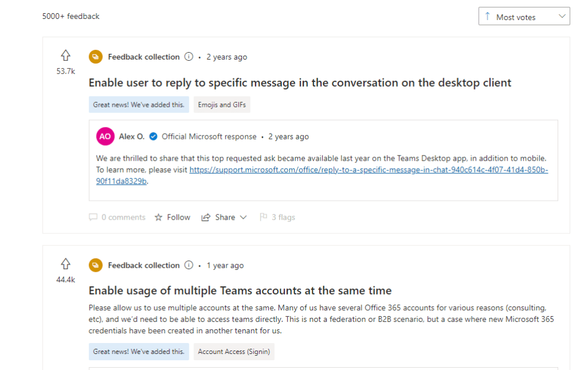
Task: Open title 'Enable usage of multiple Teams accounts'
Action: [x=240, y=291]
